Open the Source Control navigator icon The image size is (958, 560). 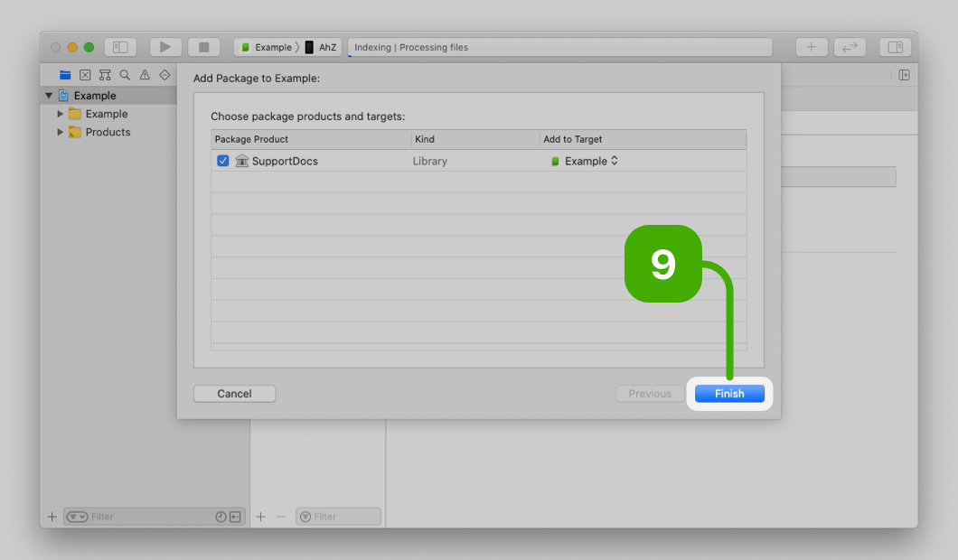[85, 75]
